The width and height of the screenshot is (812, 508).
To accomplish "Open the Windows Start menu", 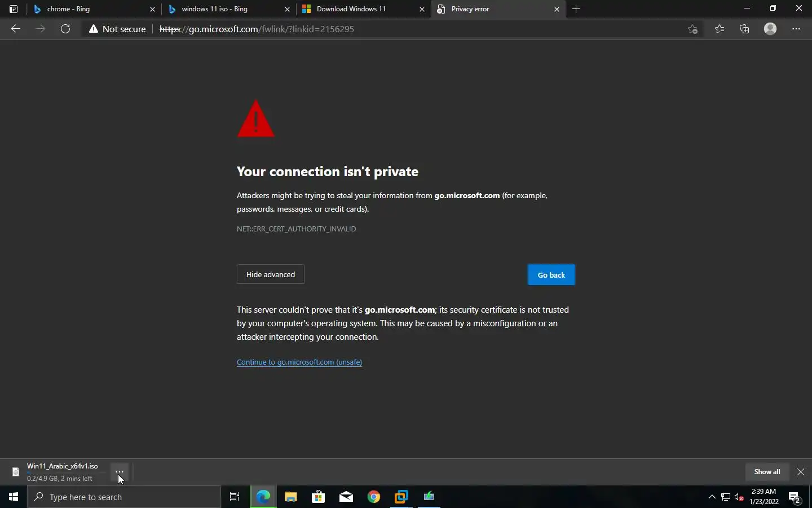I will point(14,497).
